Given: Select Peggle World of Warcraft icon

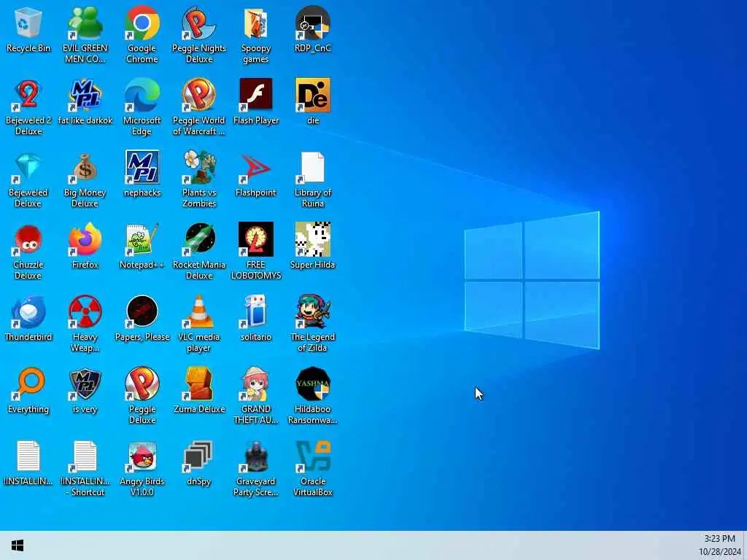Looking at the screenshot, I should click(x=198, y=95).
